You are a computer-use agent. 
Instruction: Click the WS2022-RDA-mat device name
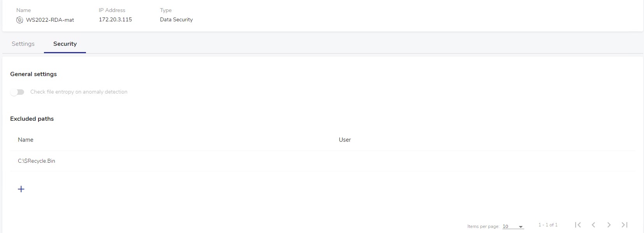[x=50, y=20]
